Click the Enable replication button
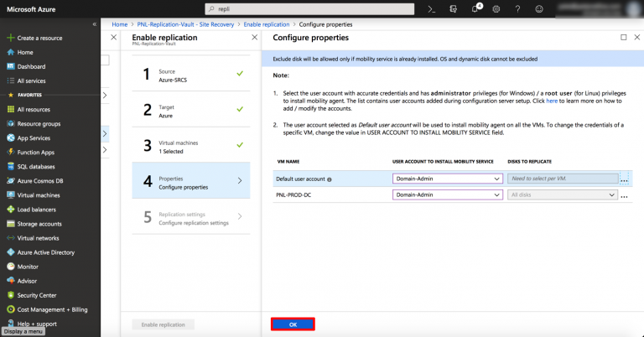This screenshot has height=337, width=644. click(x=163, y=324)
